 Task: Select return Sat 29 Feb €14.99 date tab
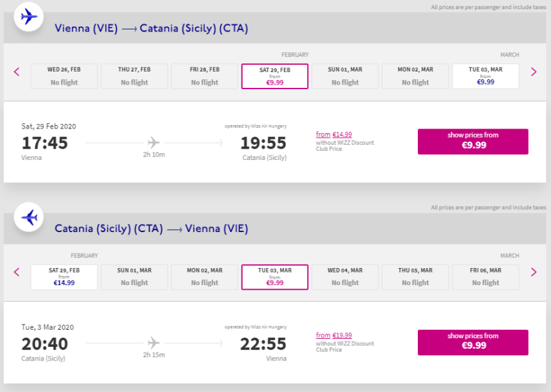pos(64,277)
